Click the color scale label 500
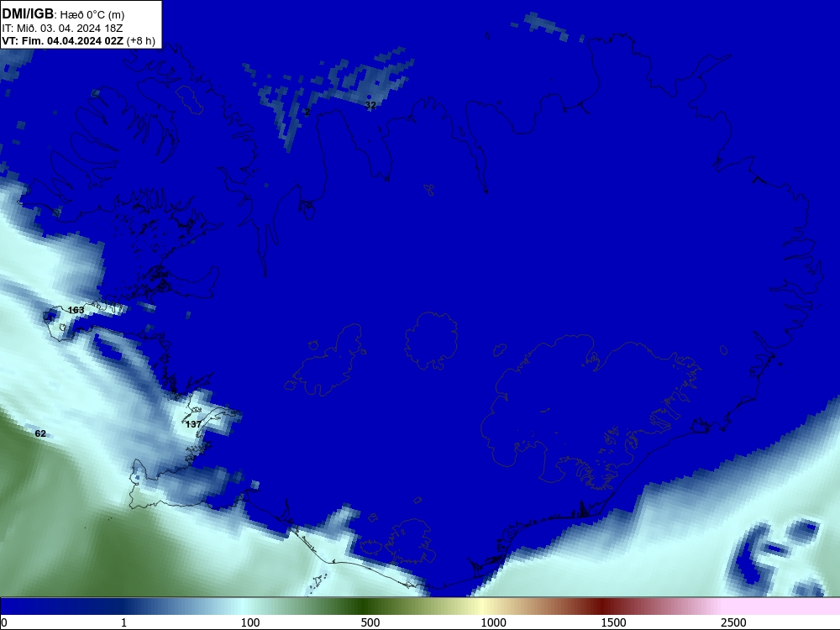Screen dimensions: 840x630 click(x=370, y=622)
